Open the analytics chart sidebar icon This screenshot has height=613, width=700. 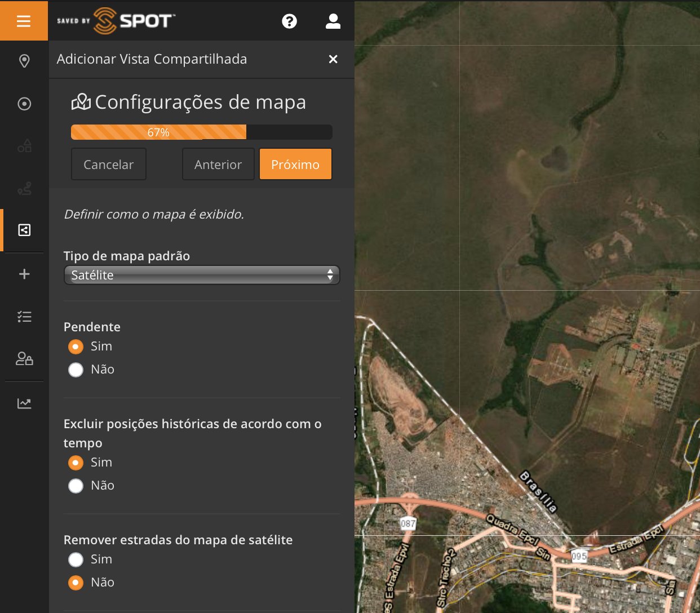(24, 403)
